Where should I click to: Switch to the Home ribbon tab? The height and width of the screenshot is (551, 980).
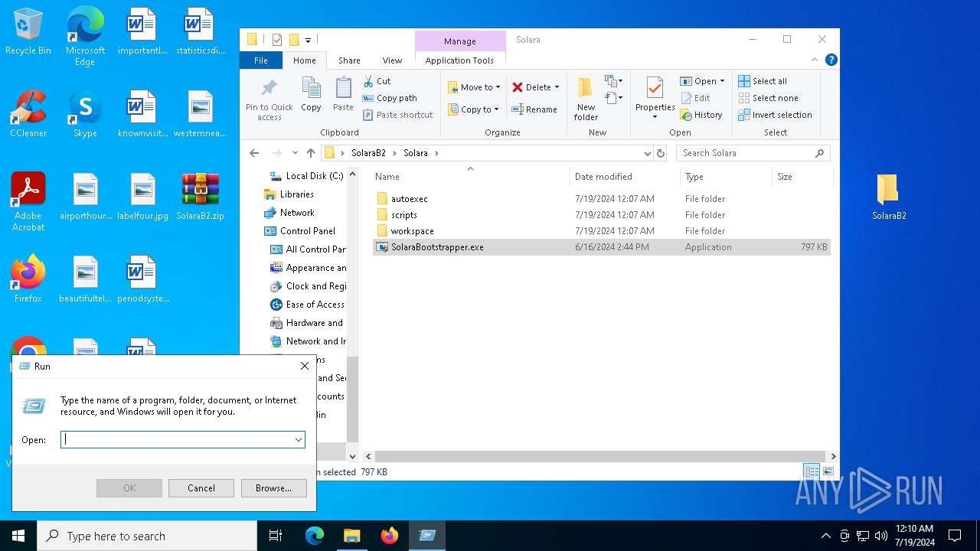tap(304, 60)
